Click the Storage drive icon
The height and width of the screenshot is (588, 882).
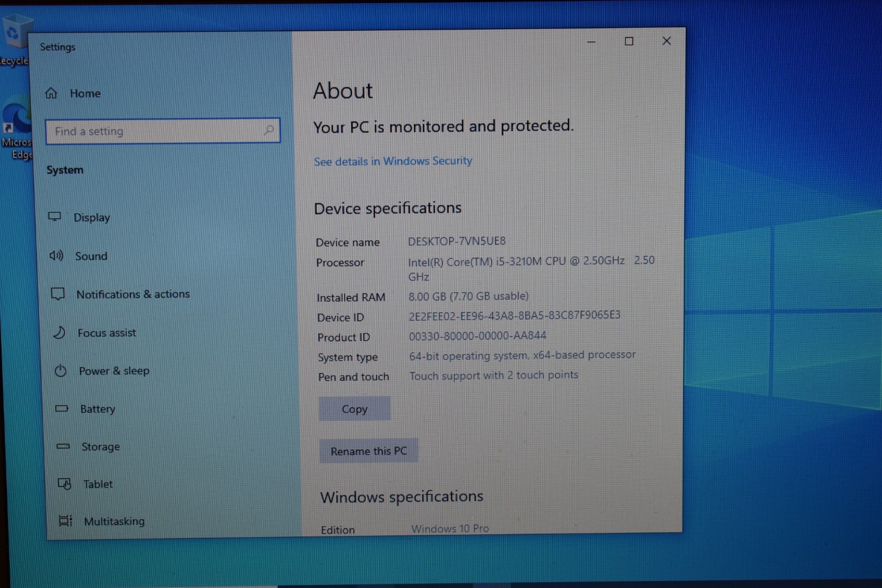coord(63,446)
